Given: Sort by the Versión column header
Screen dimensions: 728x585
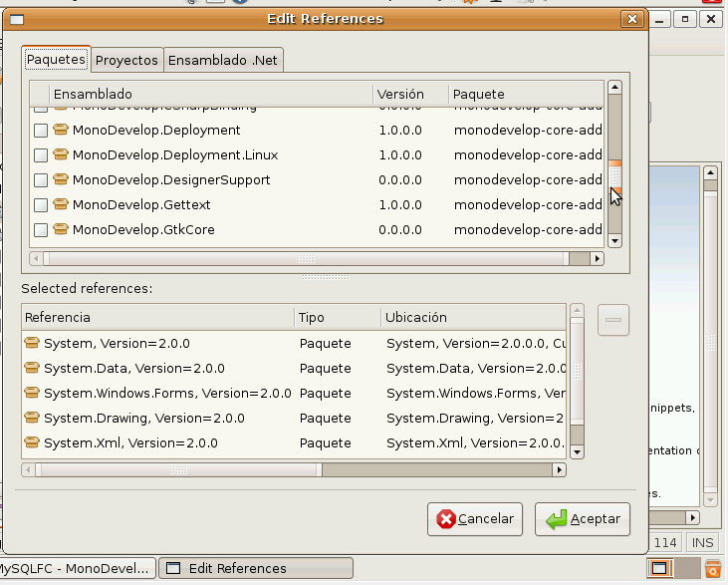Looking at the screenshot, I should point(410,95).
